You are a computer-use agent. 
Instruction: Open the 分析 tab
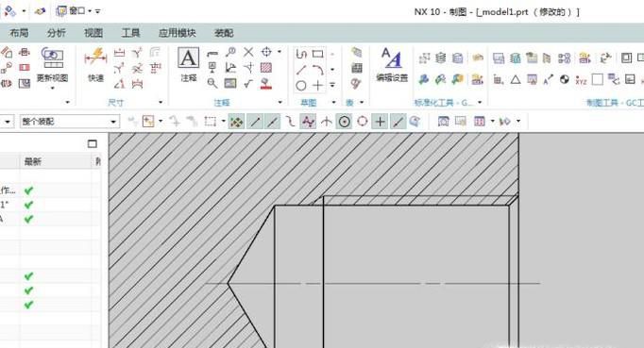[x=57, y=33]
